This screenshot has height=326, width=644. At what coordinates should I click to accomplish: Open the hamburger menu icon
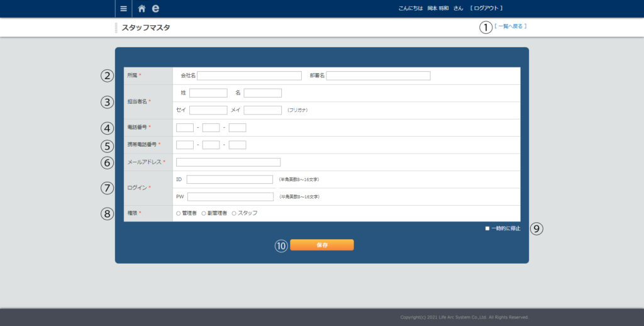coord(123,9)
